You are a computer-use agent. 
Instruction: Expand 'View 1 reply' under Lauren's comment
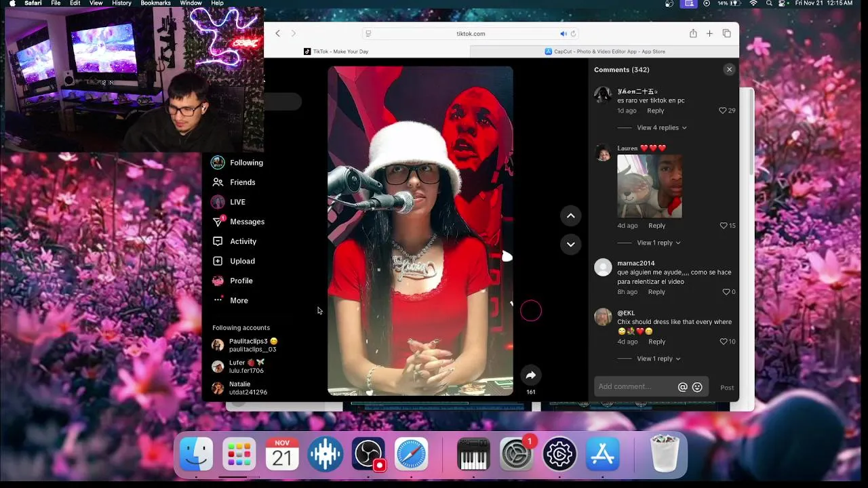pos(658,243)
